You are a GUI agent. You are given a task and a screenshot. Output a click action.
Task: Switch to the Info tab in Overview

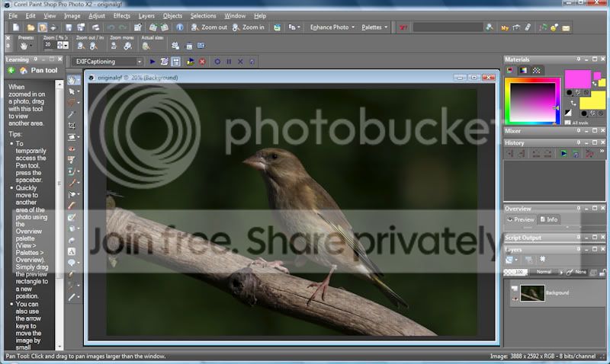point(549,219)
